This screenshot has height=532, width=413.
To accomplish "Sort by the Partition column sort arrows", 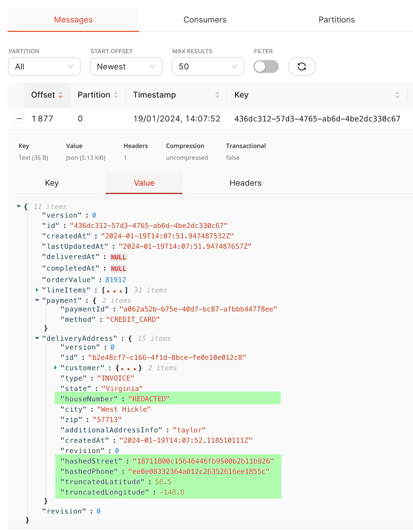I will coord(116,95).
